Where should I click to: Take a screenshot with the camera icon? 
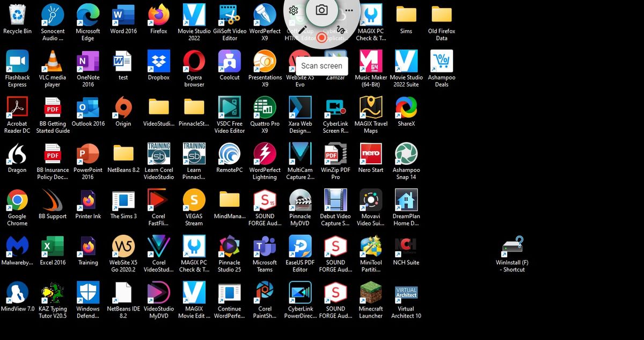tap(322, 10)
